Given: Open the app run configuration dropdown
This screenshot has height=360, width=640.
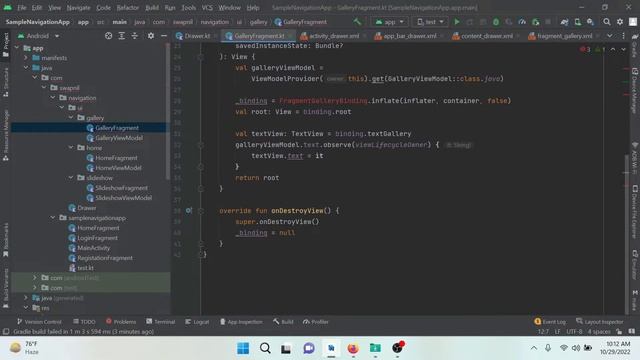Looking at the screenshot, I should (390, 22).
